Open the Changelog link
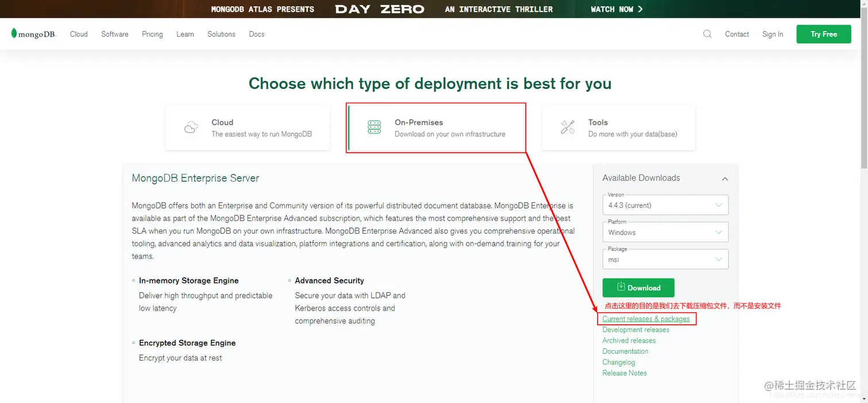The width and height of the screenshot is (868, 403). tap(618, 362)
